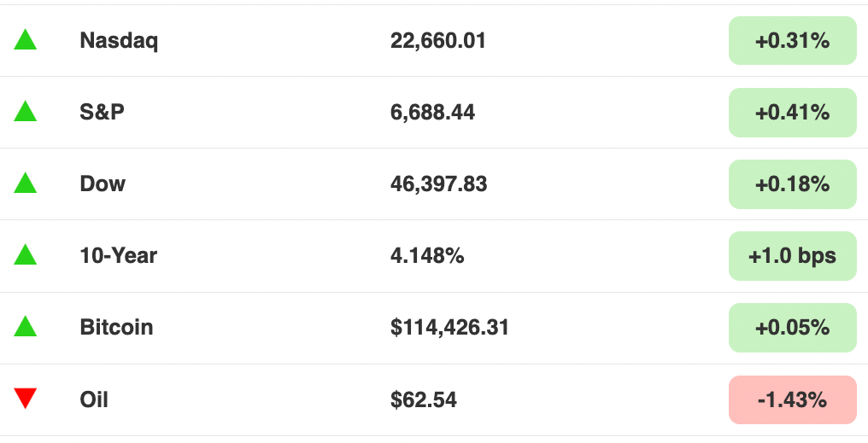
Task: Open the S&P index label
Action: click(102, 113)
